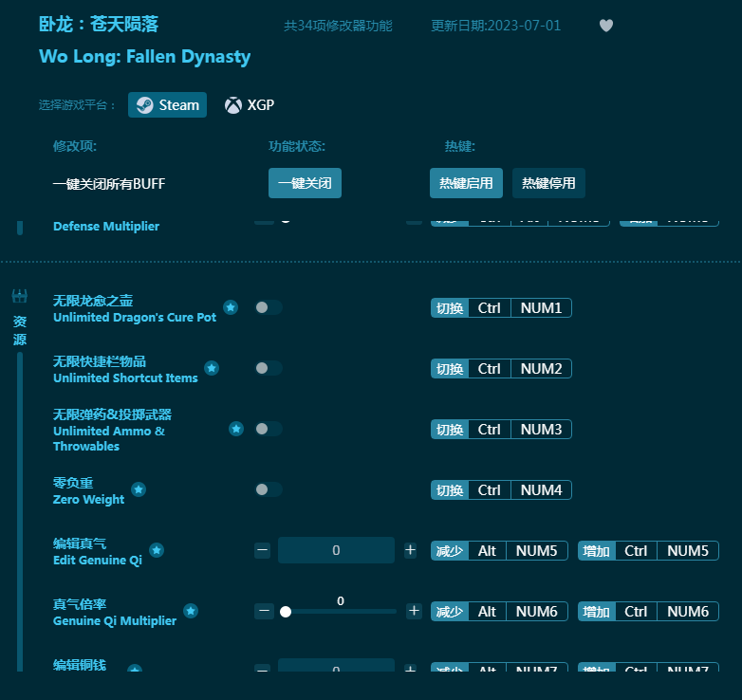Click star icon beside Edit Genuine Qi

point(157,550)
